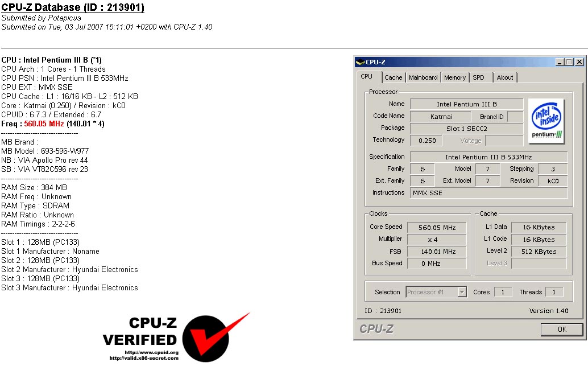Click the CPU-Z Database ID 213901 heading

pos(73,7)
